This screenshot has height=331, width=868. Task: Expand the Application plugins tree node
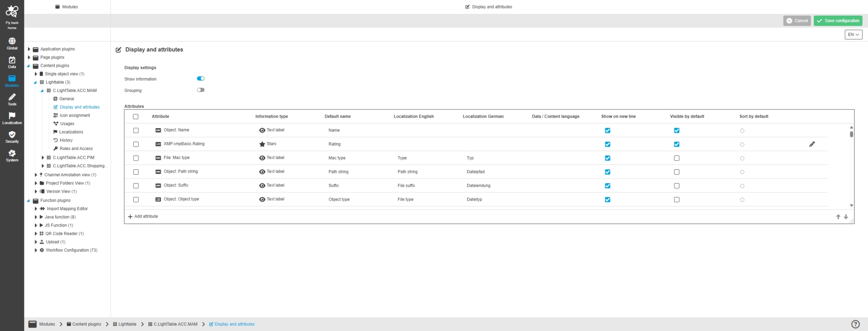click(x=29, y=49)
